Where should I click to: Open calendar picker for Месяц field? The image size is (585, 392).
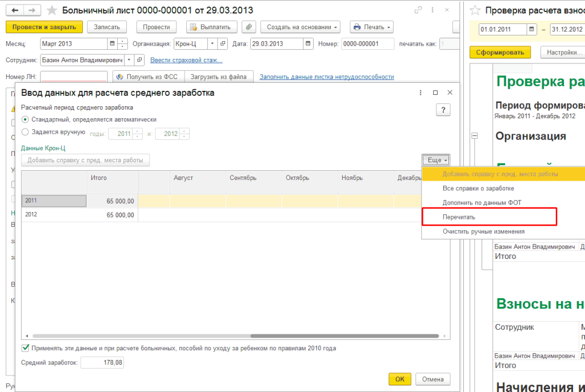(x=111, y=44)
